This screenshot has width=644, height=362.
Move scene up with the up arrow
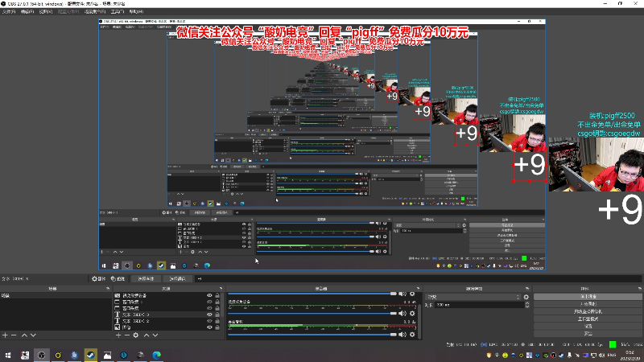tap(24, 335)
